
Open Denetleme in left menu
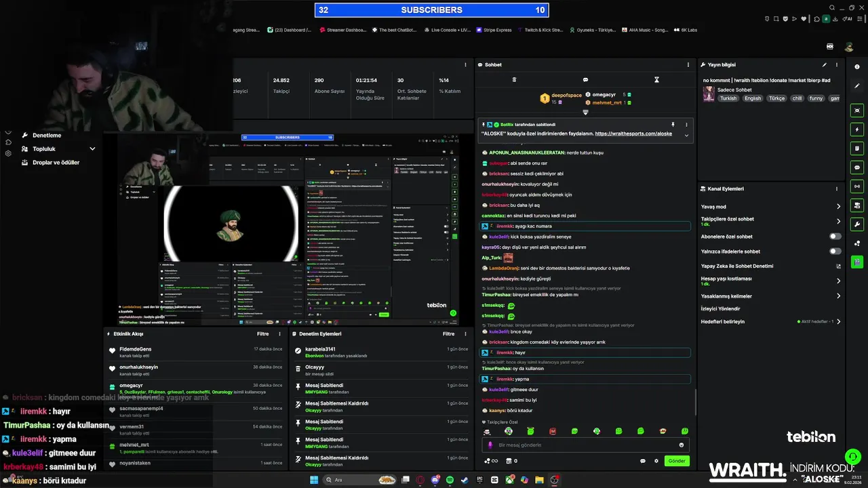47,136
